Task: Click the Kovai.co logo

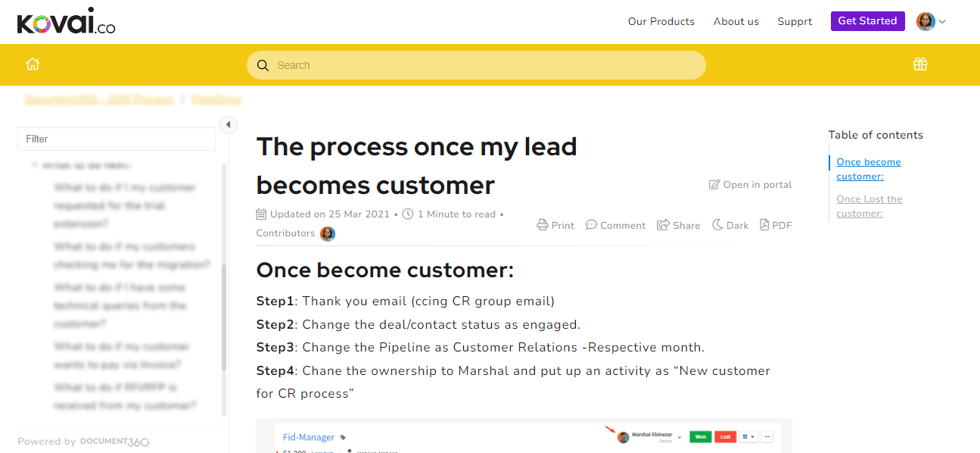Action: [66, 21]
